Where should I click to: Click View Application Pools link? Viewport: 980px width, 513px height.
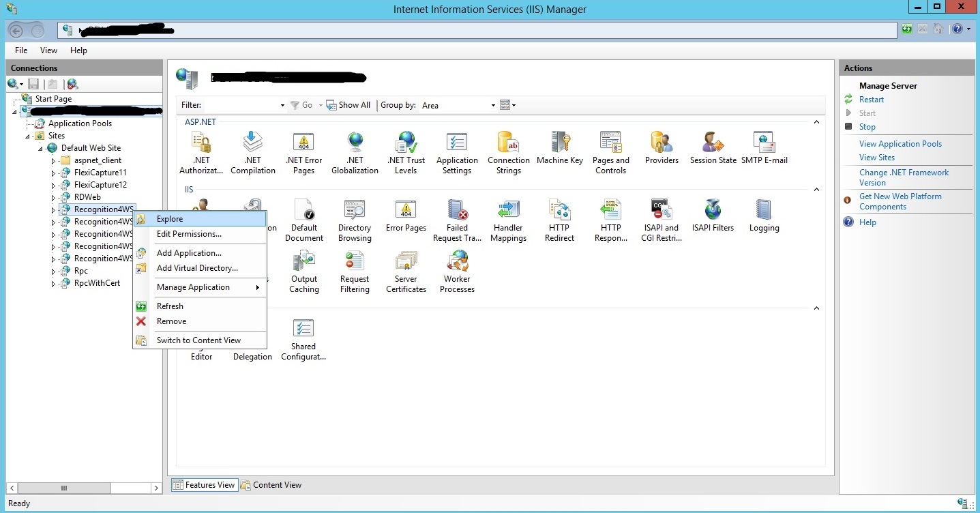coord(900,144)
